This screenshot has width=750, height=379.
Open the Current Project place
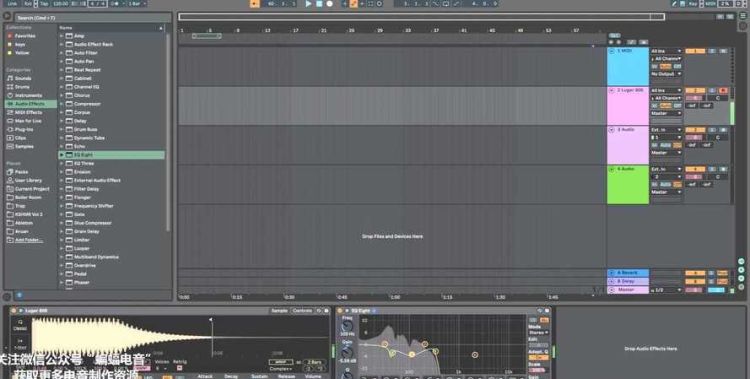32,189
